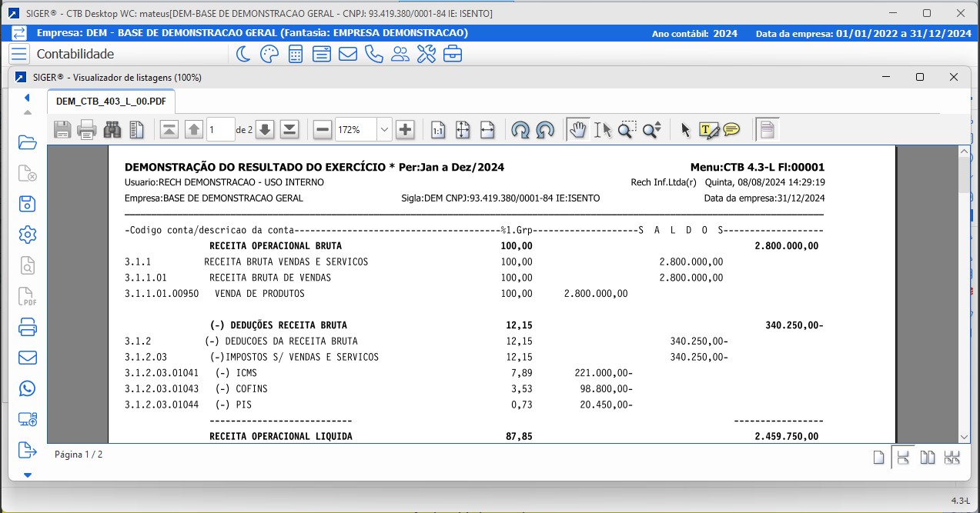980x513 pixels.
Task: Click the PDF export icon in sidebar
Action: 28,297
